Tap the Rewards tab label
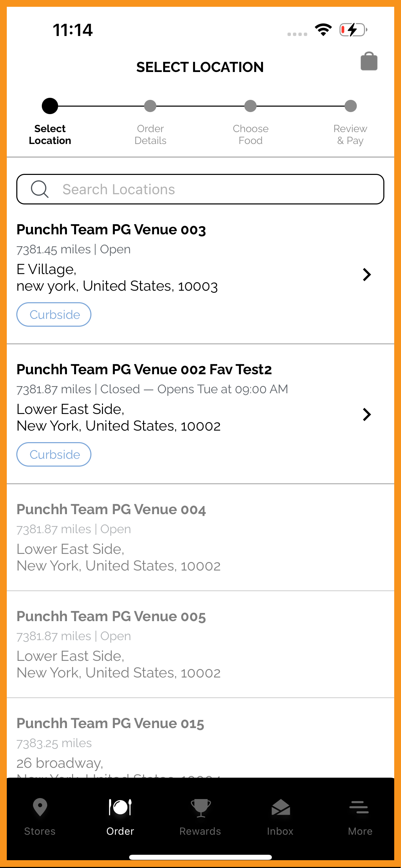Viewport: 401px width, 868px height. (x=200, y=831)
